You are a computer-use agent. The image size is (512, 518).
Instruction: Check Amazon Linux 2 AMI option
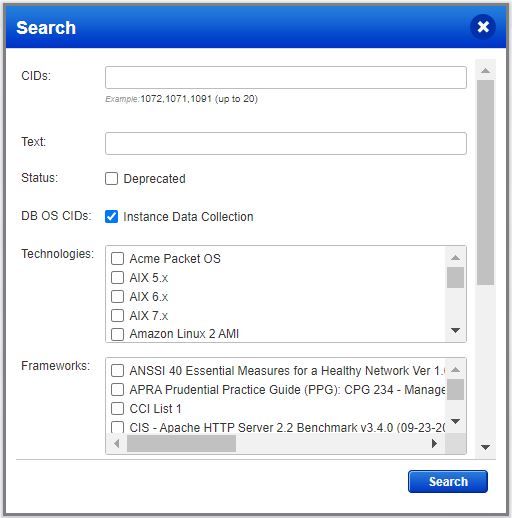pyautogui.click(x=117, y=334)
